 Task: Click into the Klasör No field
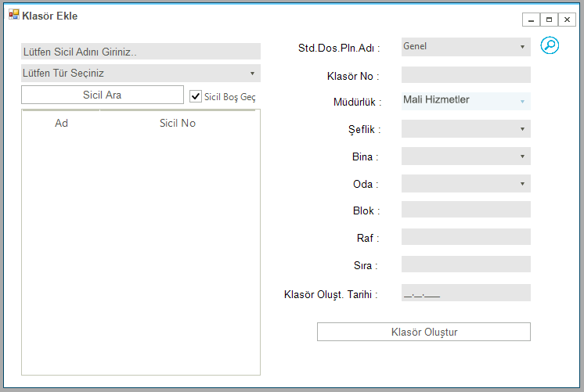(x=466, y=75)
